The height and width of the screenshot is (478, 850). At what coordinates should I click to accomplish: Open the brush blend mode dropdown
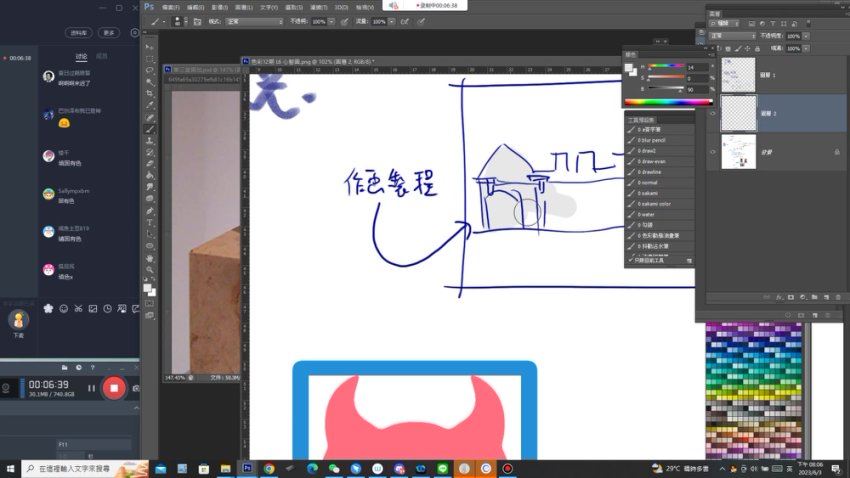point(254,22)
